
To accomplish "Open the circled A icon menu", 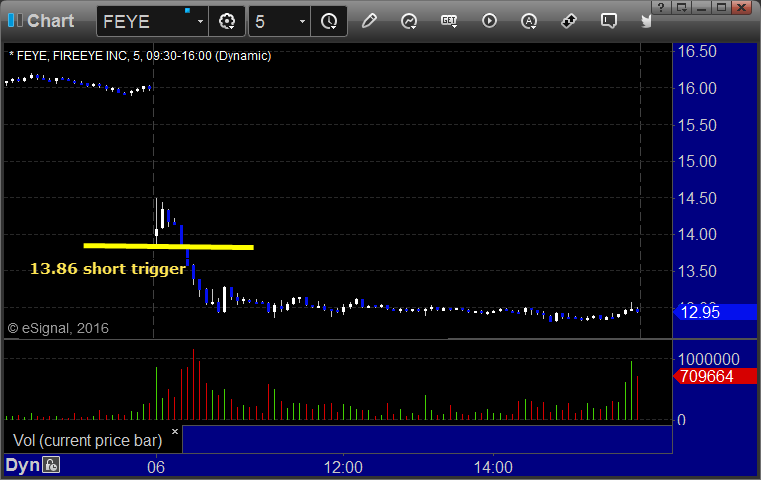I will tap(529, 21).
